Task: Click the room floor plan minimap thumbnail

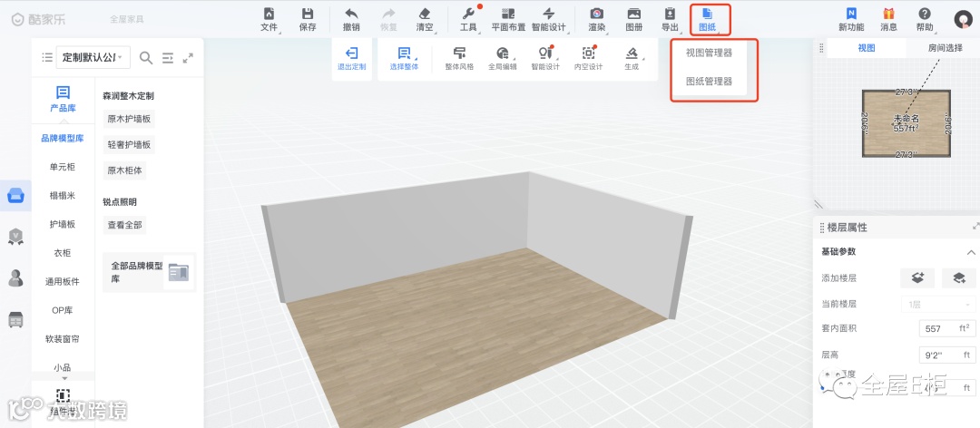Action: (906, 123)
